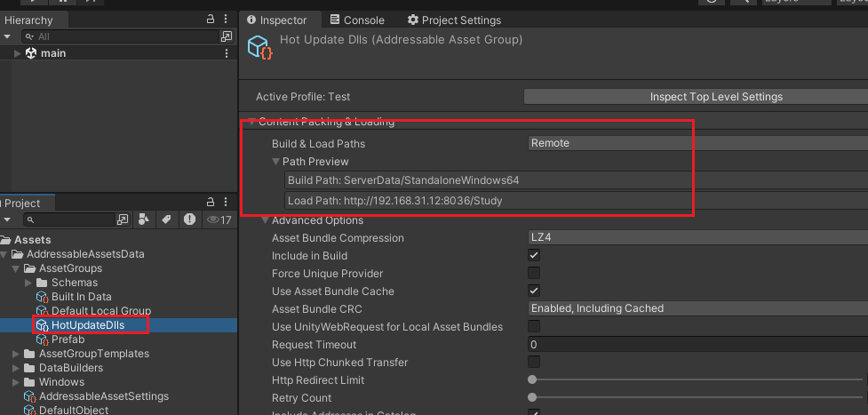Expand the Schemas folder
Viewport: 868px width, 415px height.
[28, 283]
